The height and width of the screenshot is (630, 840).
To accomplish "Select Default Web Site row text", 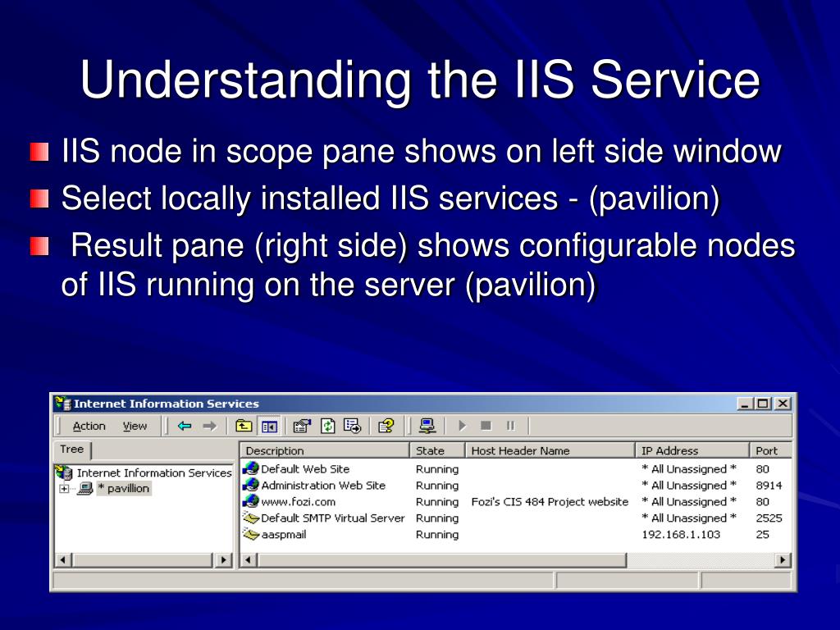I will click(305, 468).
